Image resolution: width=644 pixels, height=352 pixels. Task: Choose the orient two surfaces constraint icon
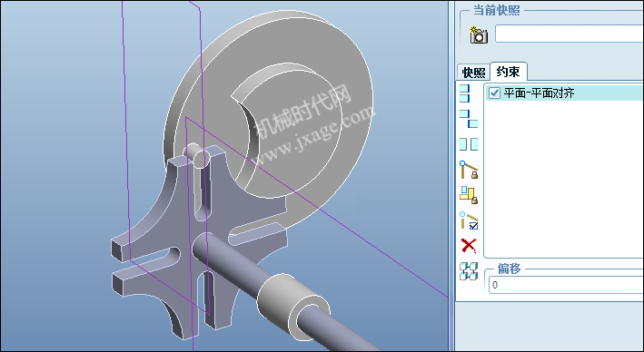(x=469, y=144)
